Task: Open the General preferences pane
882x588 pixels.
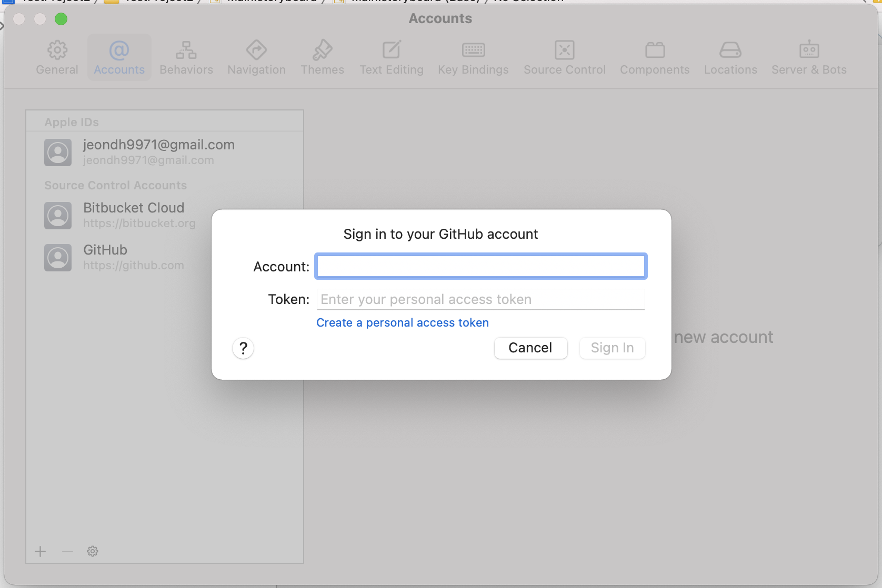Action: (x=57, y=57)
